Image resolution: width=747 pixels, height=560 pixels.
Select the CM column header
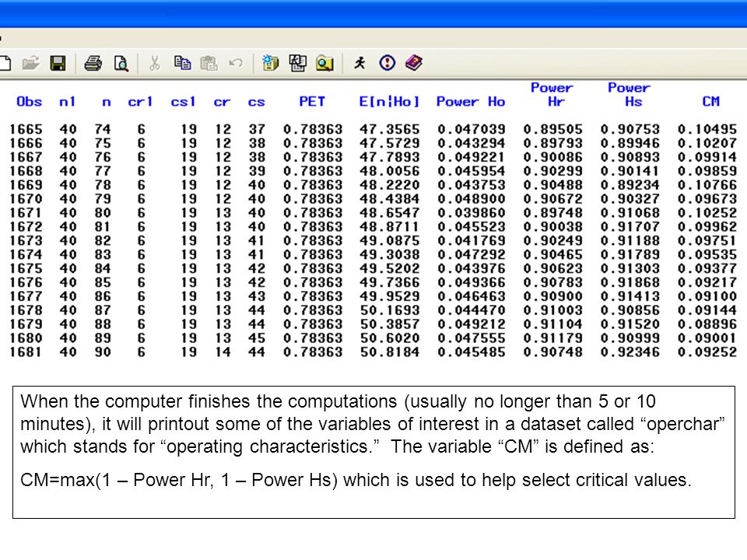tap(710, 101)
